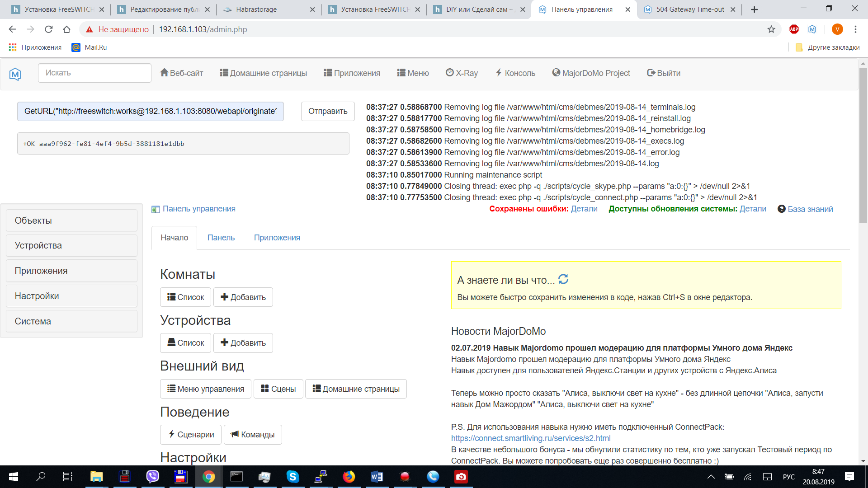Viewport: 868px width, 488px height.
Task: Go to browser home page
Action: coord(66,29)
